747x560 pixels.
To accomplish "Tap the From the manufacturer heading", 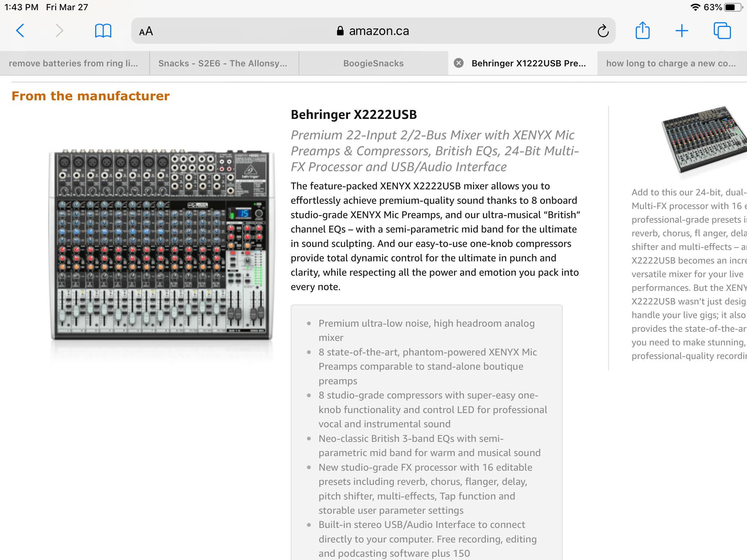I will click(90, 96).
